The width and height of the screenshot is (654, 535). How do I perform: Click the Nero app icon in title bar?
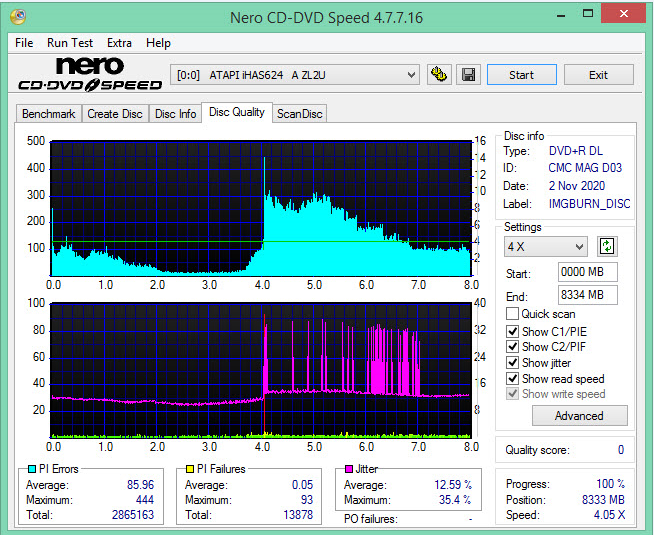tap(18, 17)
